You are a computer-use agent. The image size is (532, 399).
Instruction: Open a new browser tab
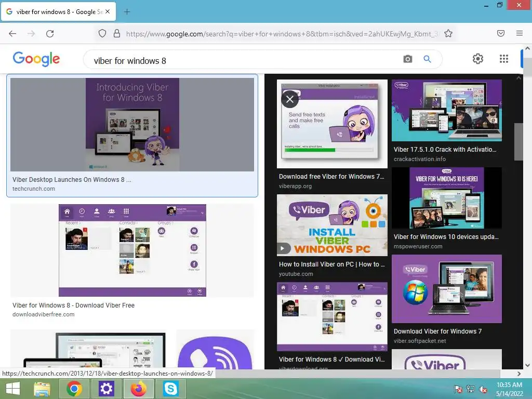click(x=127, y=12)
